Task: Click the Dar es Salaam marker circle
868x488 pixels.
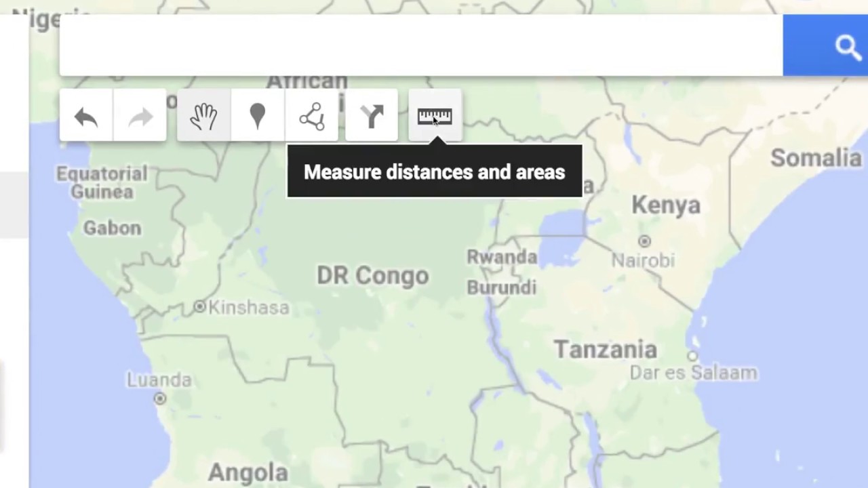Action: click(692, 356)
